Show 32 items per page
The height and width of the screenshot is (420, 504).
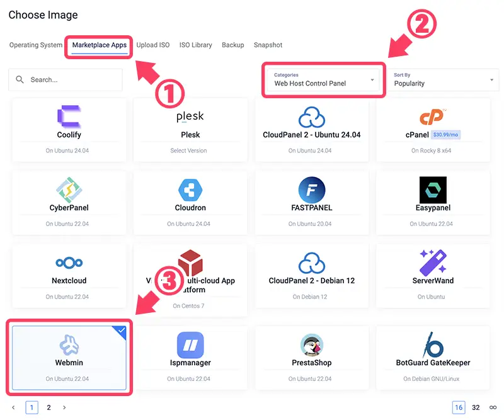click(476, 407)
